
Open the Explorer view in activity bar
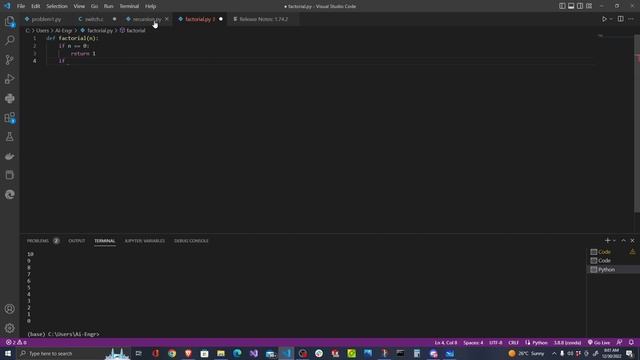pos(9,21)
